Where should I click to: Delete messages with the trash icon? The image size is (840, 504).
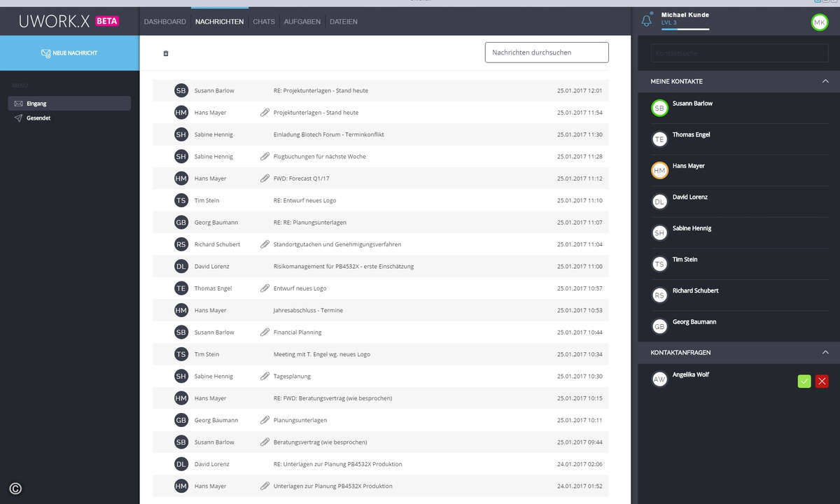tap(166, 53)
